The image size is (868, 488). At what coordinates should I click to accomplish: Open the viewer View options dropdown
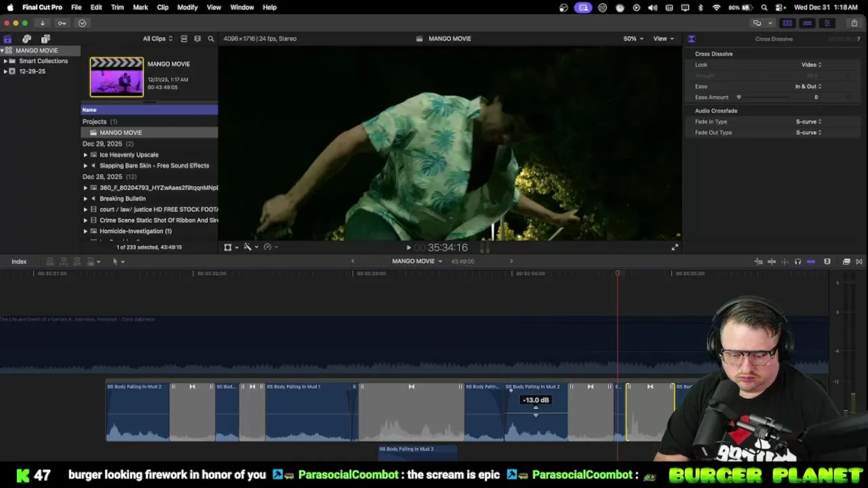(x=663, y=39)
